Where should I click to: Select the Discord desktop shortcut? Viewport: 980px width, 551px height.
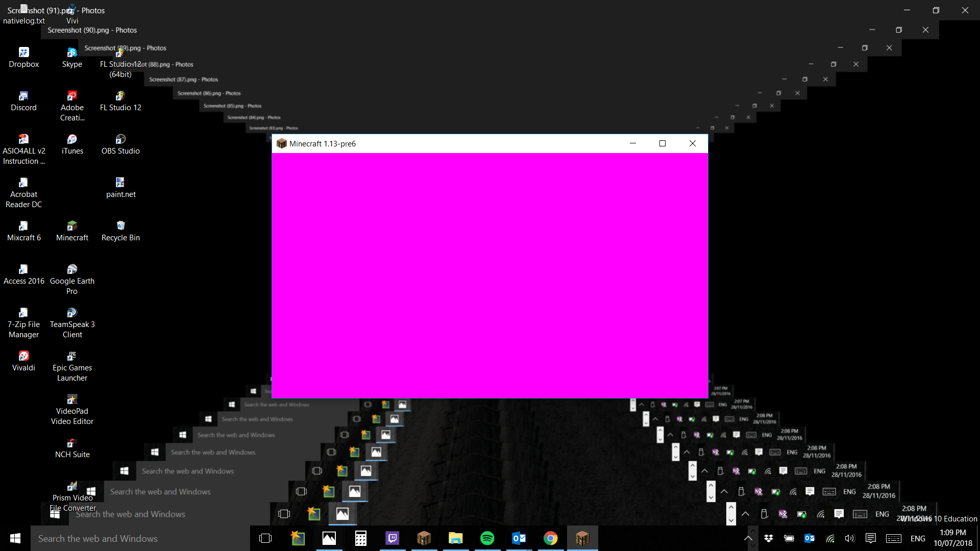point(23,101)
